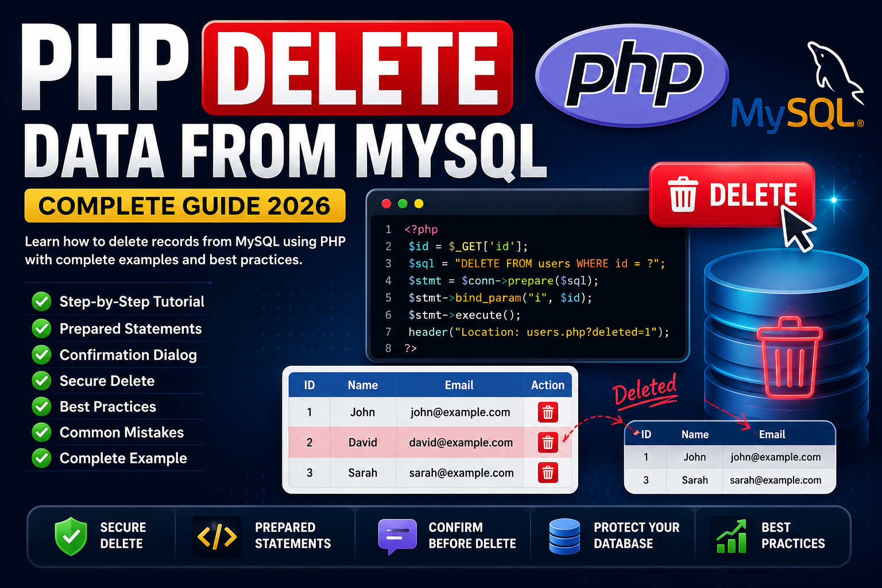This screenshot has height=588, width=882.
Task: Click the Name header in left table
Action: coord(363,385)
